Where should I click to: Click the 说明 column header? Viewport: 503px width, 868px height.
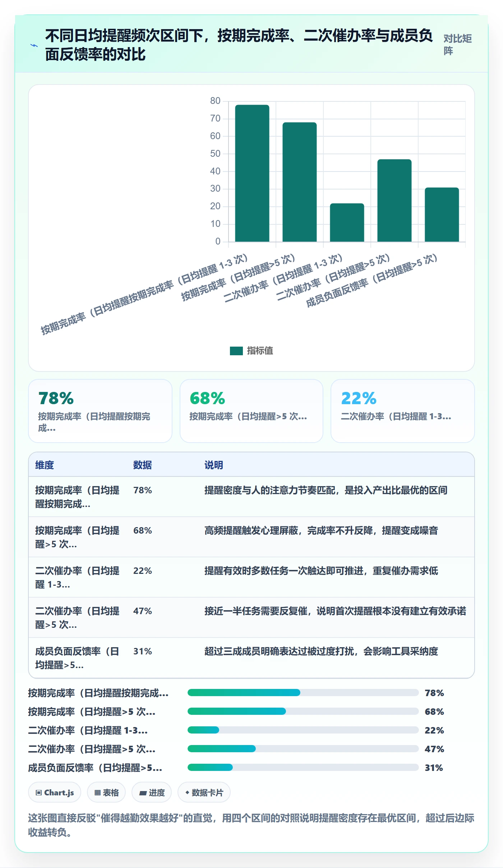[x=214, y=465]
